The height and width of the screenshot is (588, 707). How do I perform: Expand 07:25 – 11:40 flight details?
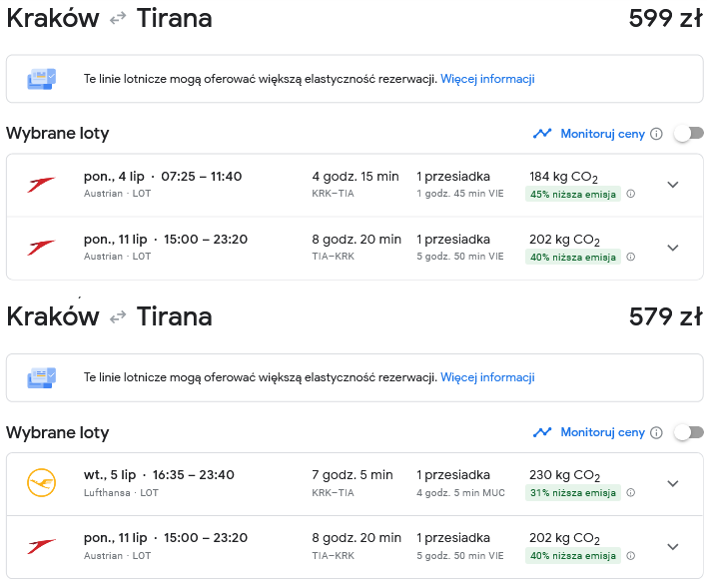673,185
